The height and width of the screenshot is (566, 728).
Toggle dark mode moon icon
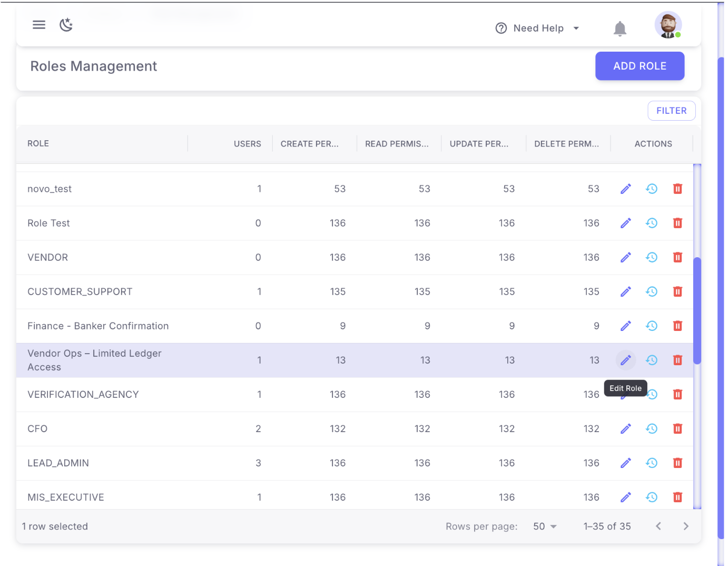66,25
